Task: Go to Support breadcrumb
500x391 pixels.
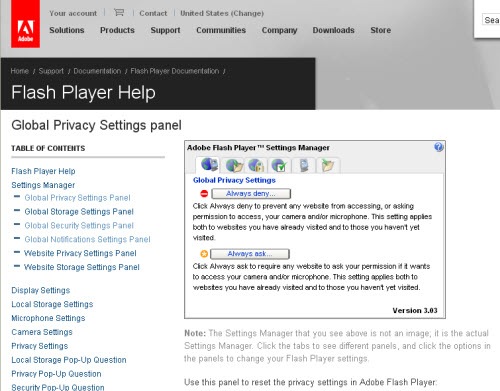Action: tap(51, 71)
